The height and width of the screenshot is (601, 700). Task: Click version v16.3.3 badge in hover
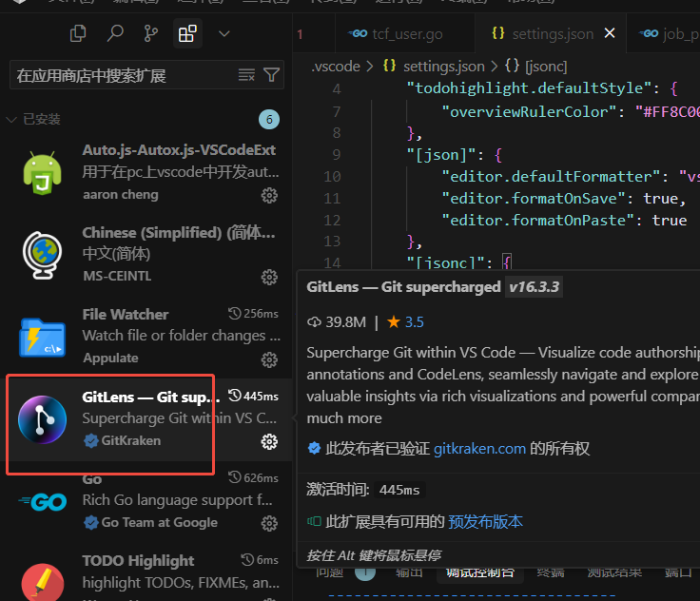[x=534, y=287]
